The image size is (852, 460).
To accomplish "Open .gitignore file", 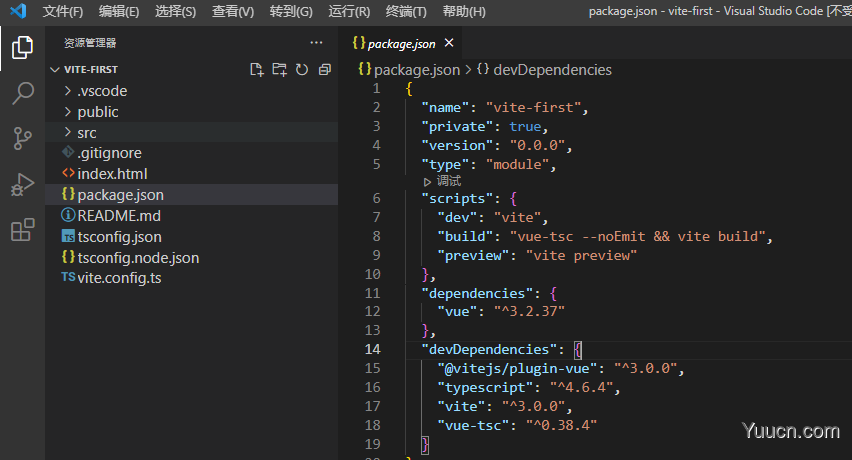I will pos(191,153).
